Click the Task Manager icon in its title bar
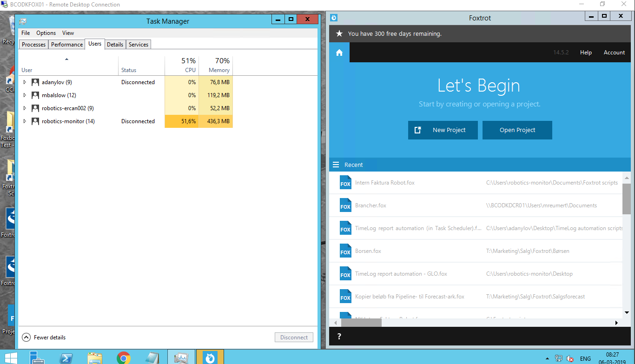The image size is (635, 364). [x=23, y=21]
